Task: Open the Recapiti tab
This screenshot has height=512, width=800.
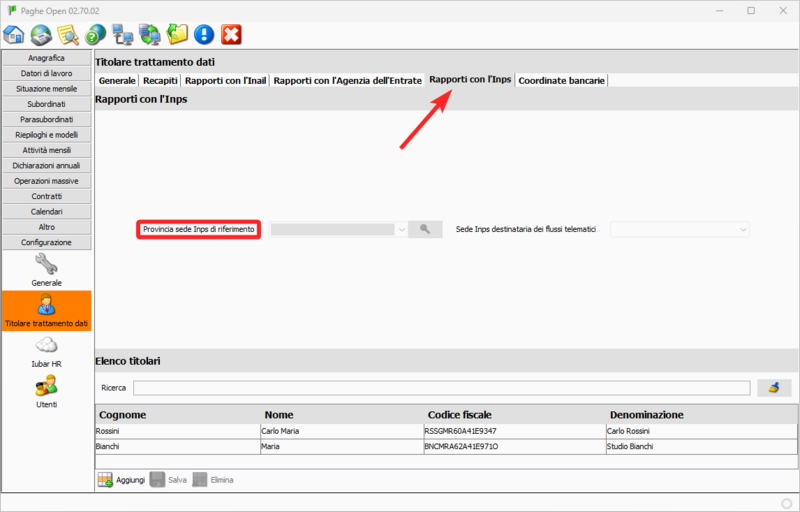Action: [160, 80]
